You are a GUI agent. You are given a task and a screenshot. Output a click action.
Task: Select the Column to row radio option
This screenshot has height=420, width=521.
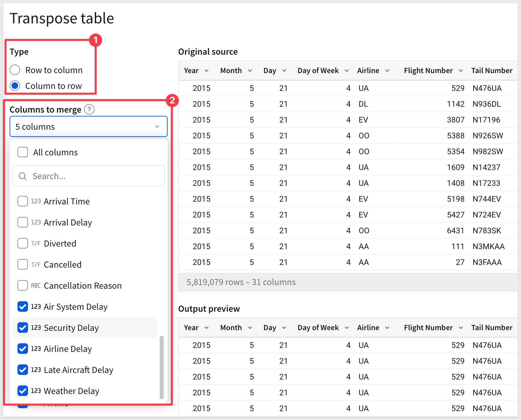[x=15, y=86]
